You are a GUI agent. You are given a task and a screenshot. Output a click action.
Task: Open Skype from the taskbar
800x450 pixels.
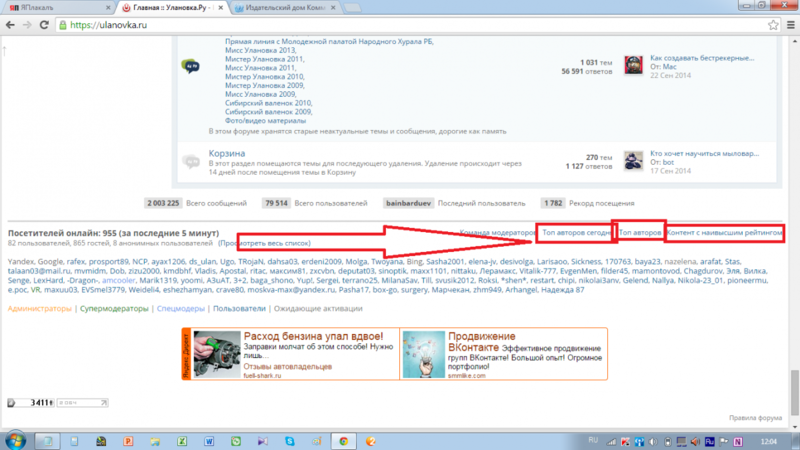coord(290,441)
